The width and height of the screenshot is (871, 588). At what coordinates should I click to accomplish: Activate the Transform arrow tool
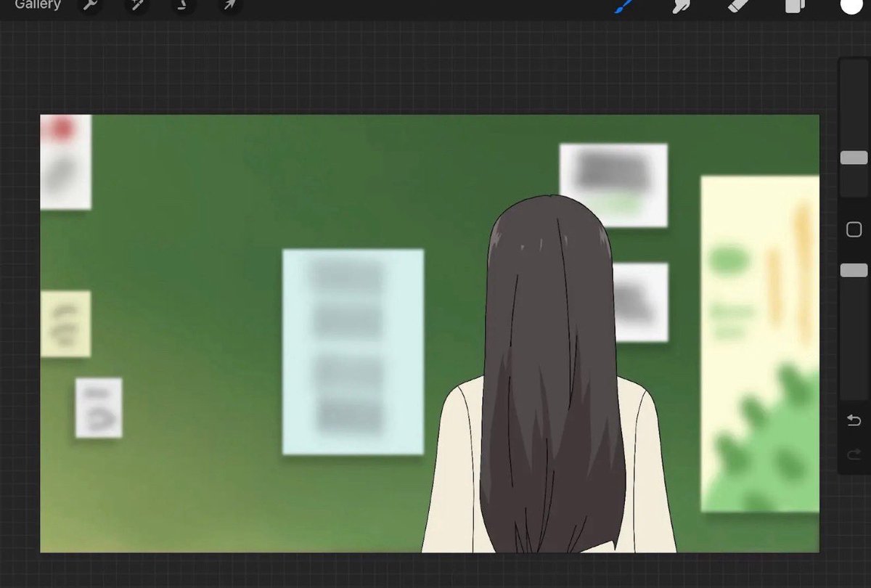click(229, 5)
